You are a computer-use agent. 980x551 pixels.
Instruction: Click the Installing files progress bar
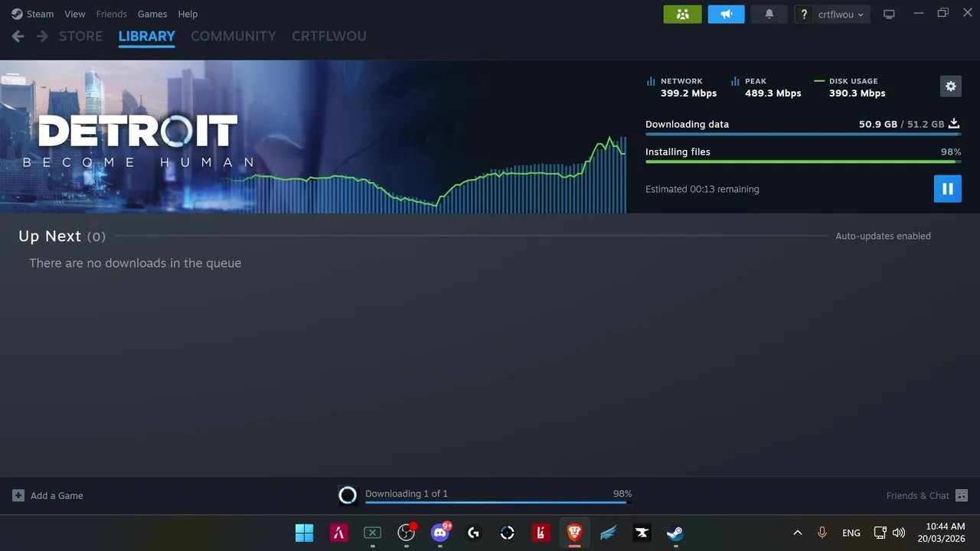tap(803, 162)
